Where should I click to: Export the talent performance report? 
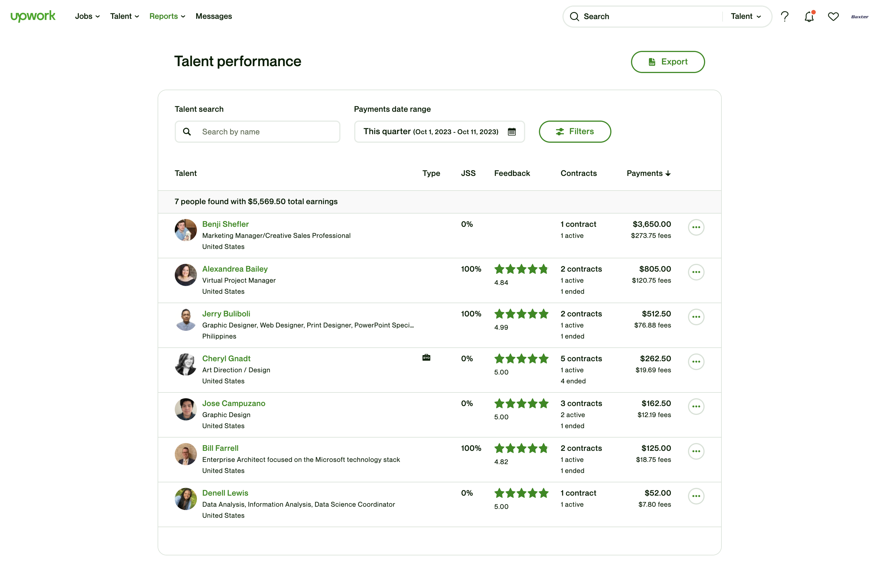[x=668, y=62]
